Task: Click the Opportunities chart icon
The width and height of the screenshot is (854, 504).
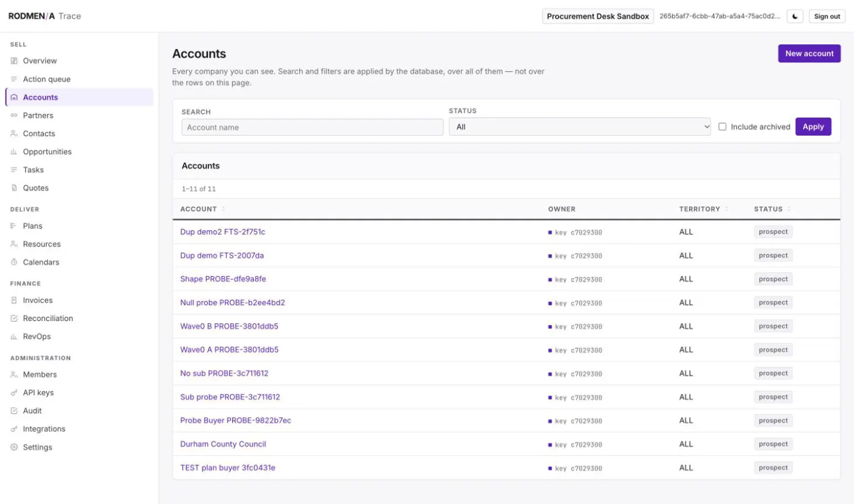Action: (14, 151)
